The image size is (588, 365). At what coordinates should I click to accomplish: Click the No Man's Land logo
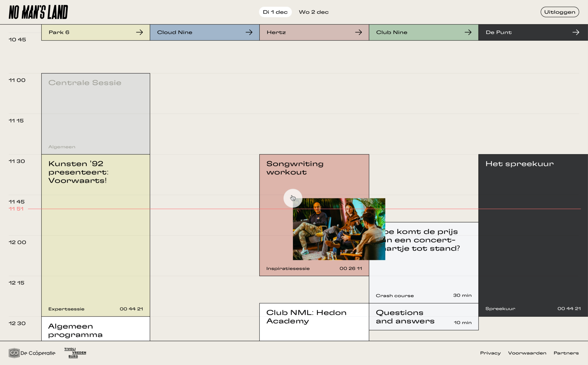(38, 12)
